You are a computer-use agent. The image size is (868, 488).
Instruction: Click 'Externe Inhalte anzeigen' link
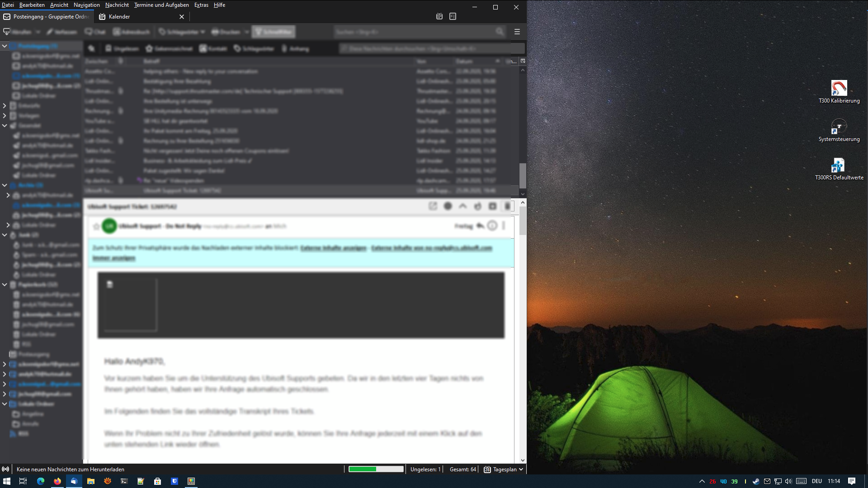coord(333,248)
